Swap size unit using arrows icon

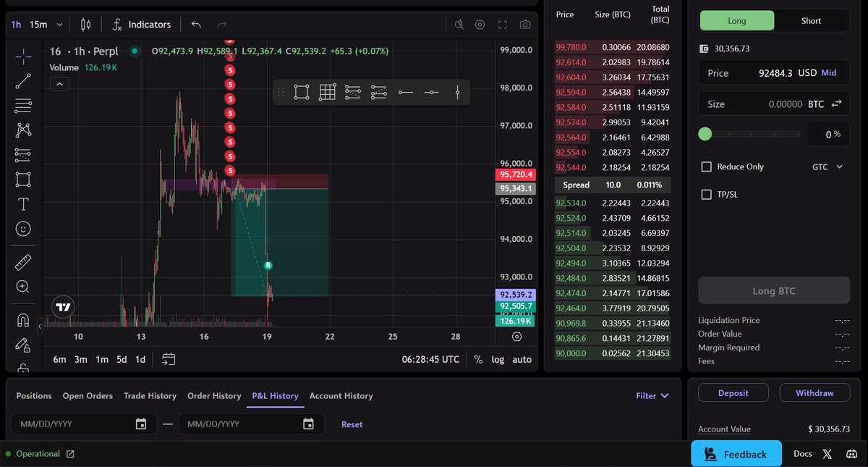coord(837,104)
